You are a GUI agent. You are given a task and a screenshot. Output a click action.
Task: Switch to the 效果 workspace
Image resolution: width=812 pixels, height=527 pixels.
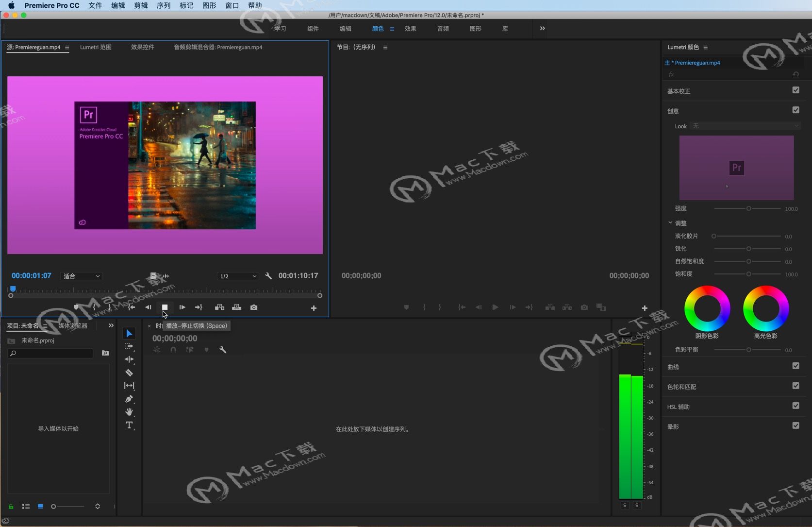coord(411,29)
